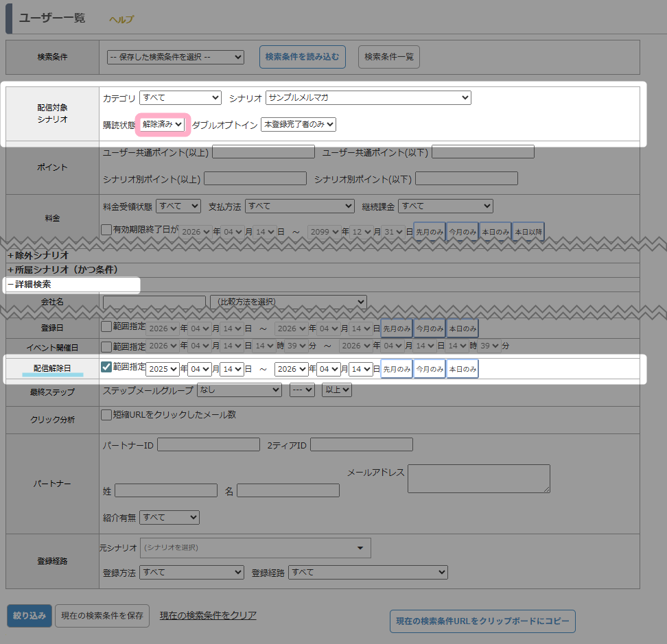Open the 購読状態 dropdown set to 解除済み
The width and height of the screenshot is (667, 644).
(163, 124)
